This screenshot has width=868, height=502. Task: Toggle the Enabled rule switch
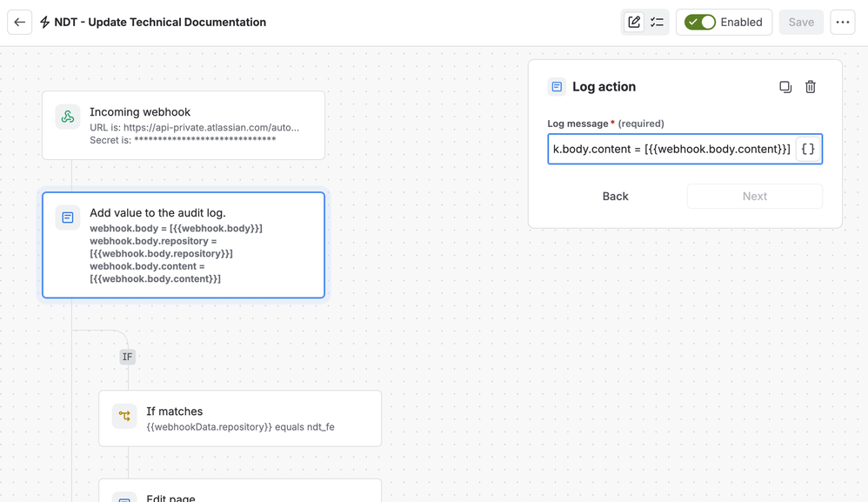point(700,22)
